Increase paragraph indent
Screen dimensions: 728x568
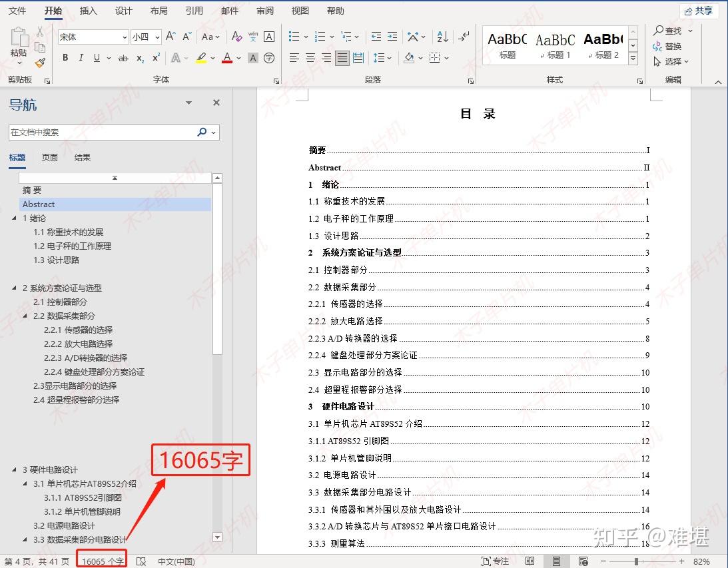[392, 36]
